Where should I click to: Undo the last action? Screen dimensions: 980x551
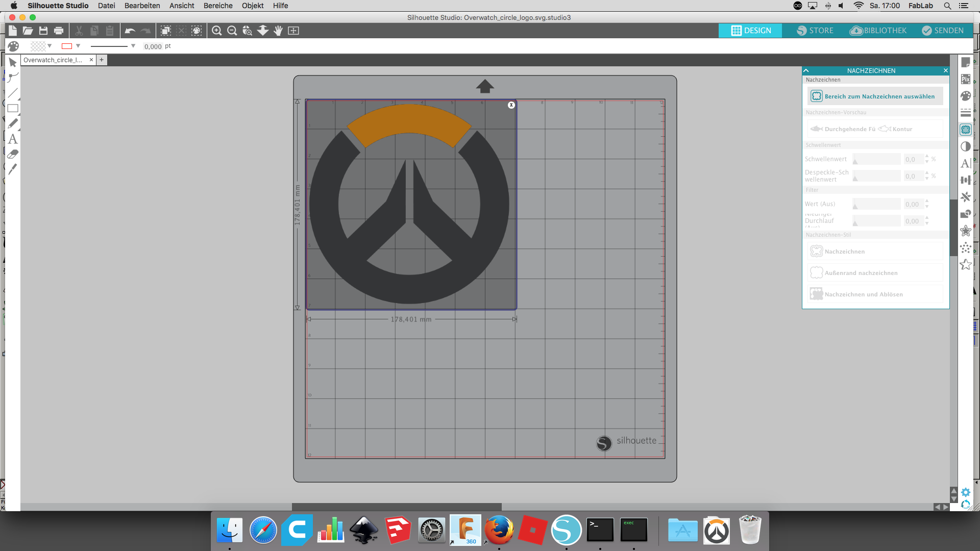130,31
